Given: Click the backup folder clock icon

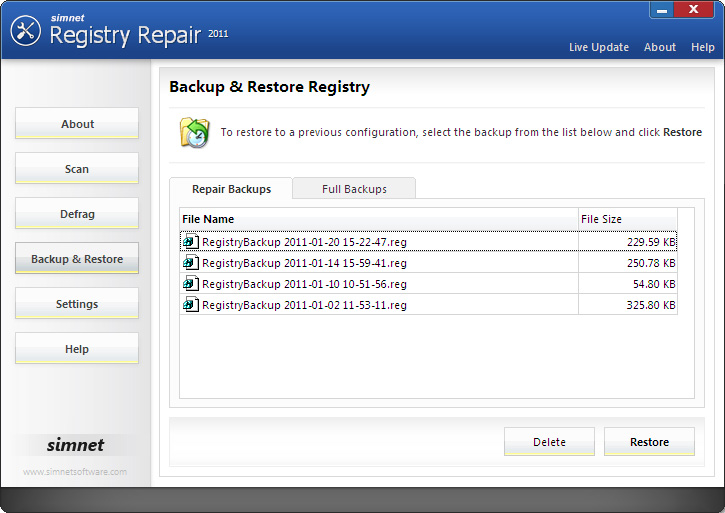Looking at the screenshot, I should tap(193, 132).
